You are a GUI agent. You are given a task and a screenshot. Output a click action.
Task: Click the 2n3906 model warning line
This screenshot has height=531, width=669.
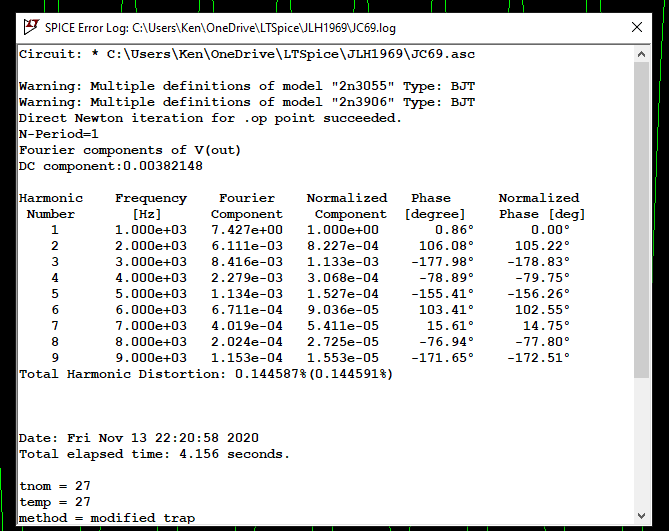[247, 102]
